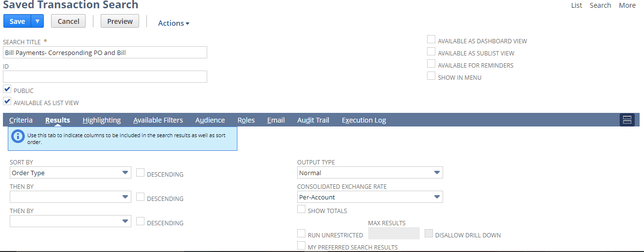The height and width of the screenshot is (252, 644).
Task: Click the Search Title input field
Action: coord(105,53)
